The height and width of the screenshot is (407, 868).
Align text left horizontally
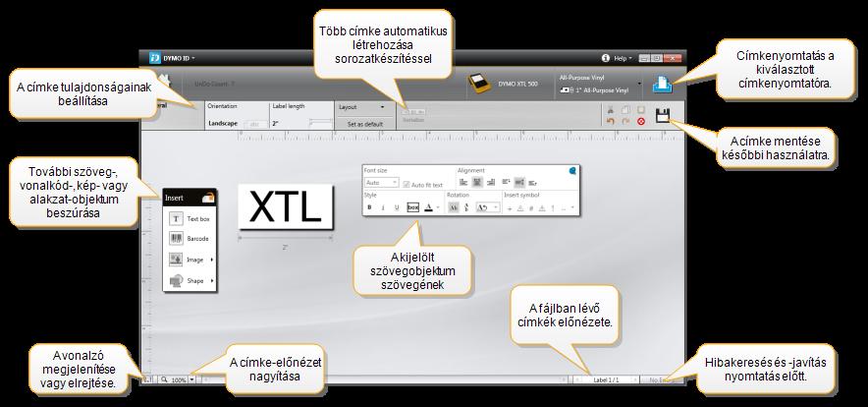(x=463, y=182)
